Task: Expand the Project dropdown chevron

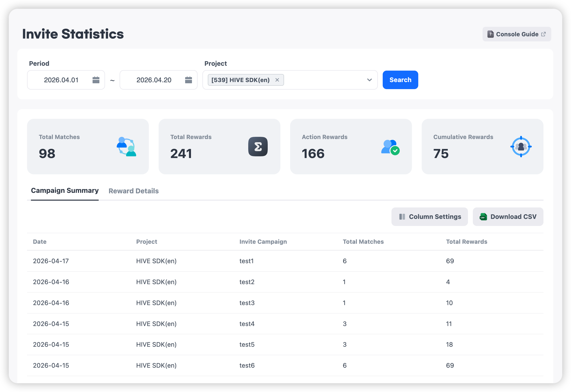Action: pos(369,80)
